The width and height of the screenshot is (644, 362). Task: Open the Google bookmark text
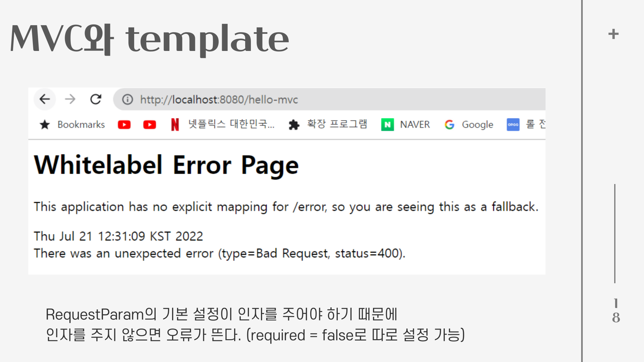[x=477, y=125]
